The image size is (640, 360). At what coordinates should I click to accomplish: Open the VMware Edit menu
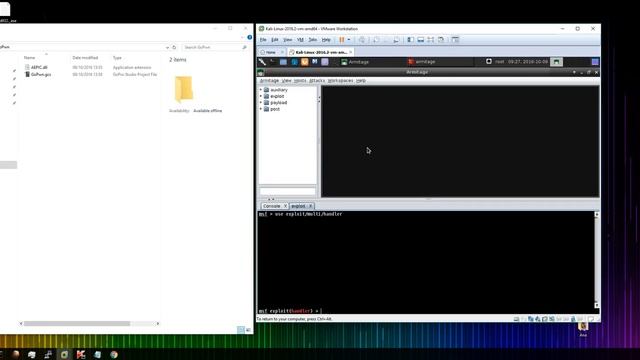(x=275, y=40)
